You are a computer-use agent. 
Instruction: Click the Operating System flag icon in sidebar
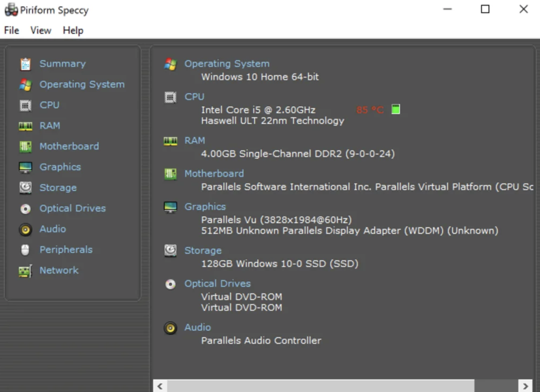(25, 85)
